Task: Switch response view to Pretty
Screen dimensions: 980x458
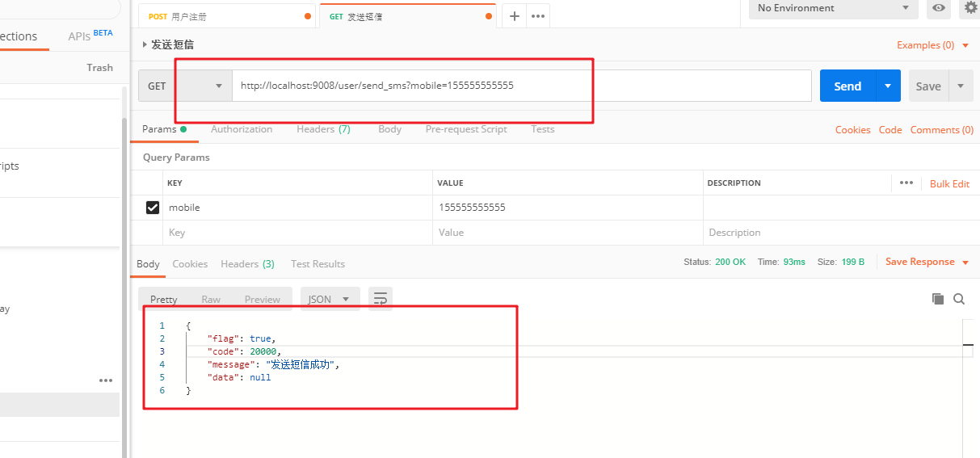Action: click(x=164, y=299)
